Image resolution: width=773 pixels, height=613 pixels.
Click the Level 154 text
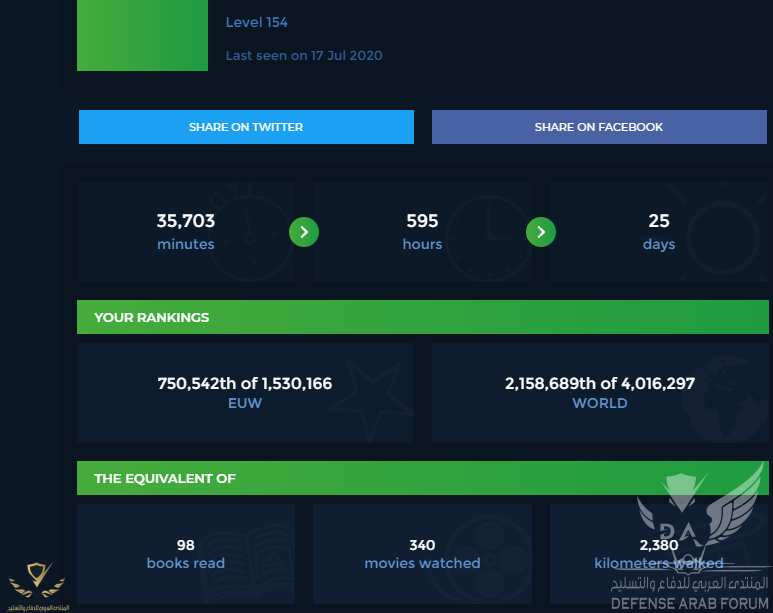click(257, 22)
